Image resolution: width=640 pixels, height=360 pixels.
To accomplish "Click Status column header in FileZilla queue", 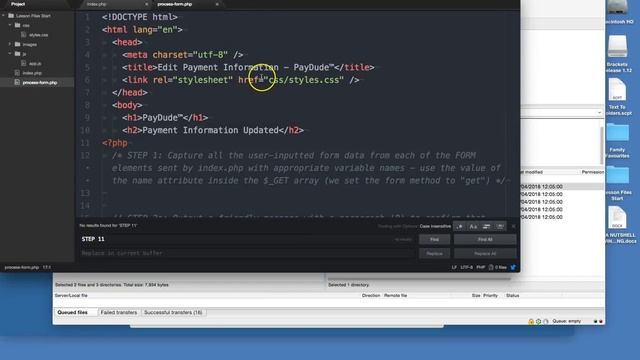I will point(513,295).
